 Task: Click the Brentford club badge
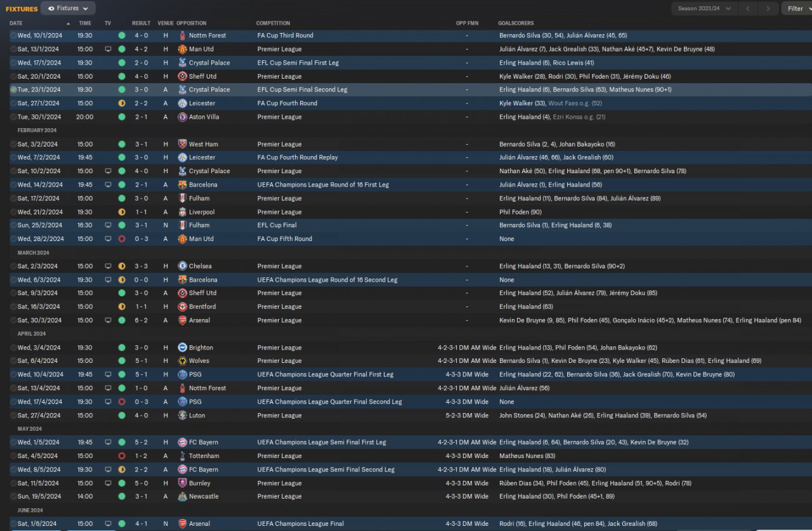(183, 306)
